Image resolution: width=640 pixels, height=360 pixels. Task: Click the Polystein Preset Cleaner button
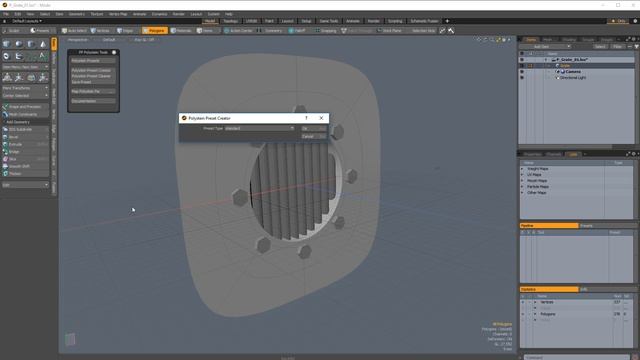coord(93,76)
